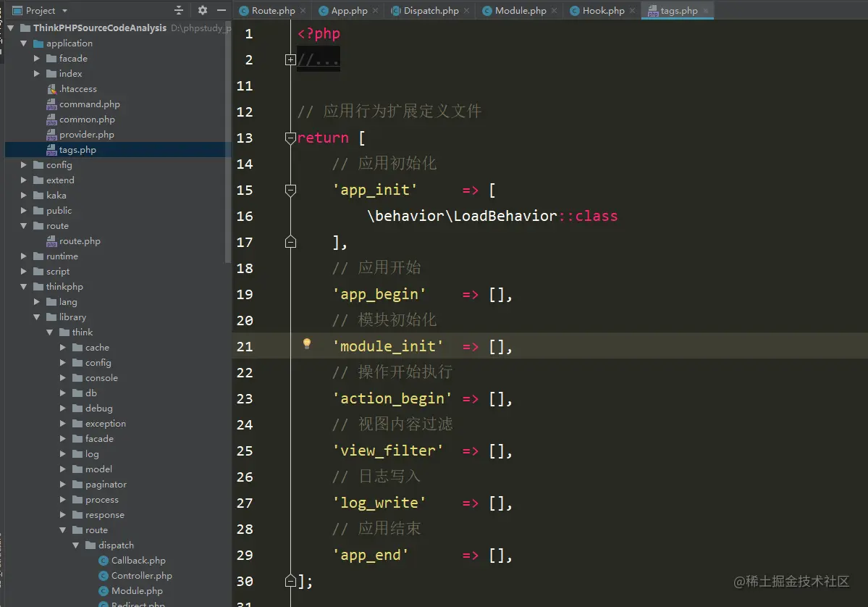Expand the kaka folder

pyautogui.click(x=23, y=196)
